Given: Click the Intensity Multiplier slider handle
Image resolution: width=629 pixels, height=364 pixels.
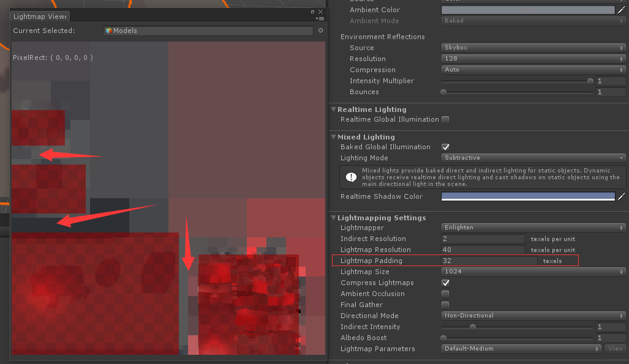Looking at the screenshot, I should click(590, 81).
